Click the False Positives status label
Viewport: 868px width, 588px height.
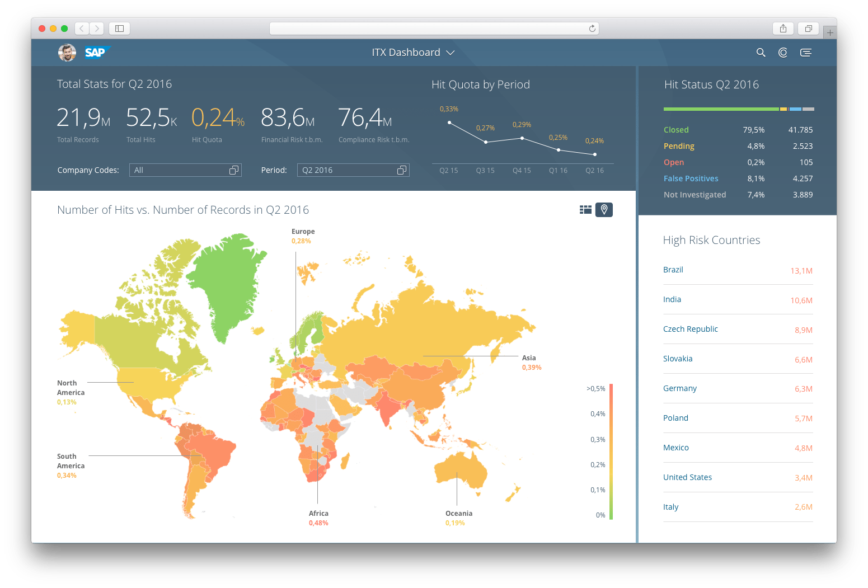pos(691,178)
